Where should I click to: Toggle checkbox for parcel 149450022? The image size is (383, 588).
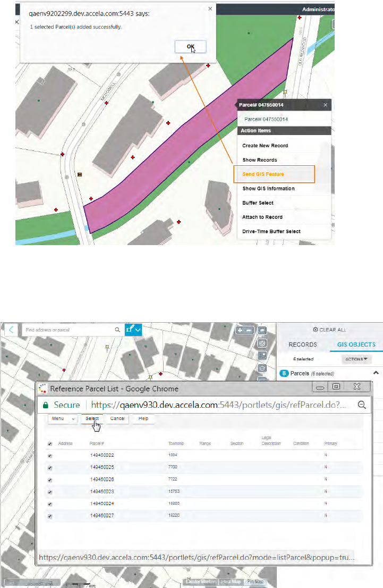pyautogui.click(x=50, y=456)
